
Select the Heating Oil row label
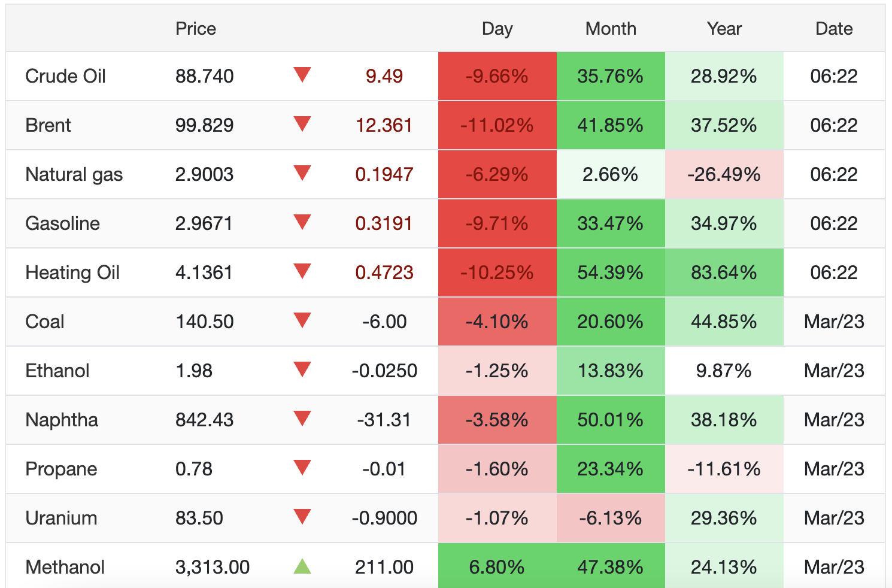pos(72,272)
